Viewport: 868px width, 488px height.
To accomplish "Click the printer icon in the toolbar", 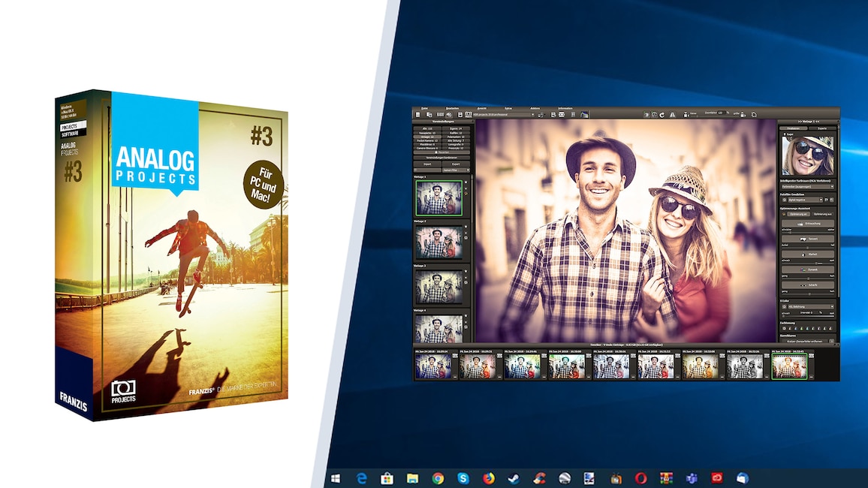I will (562, 115).
